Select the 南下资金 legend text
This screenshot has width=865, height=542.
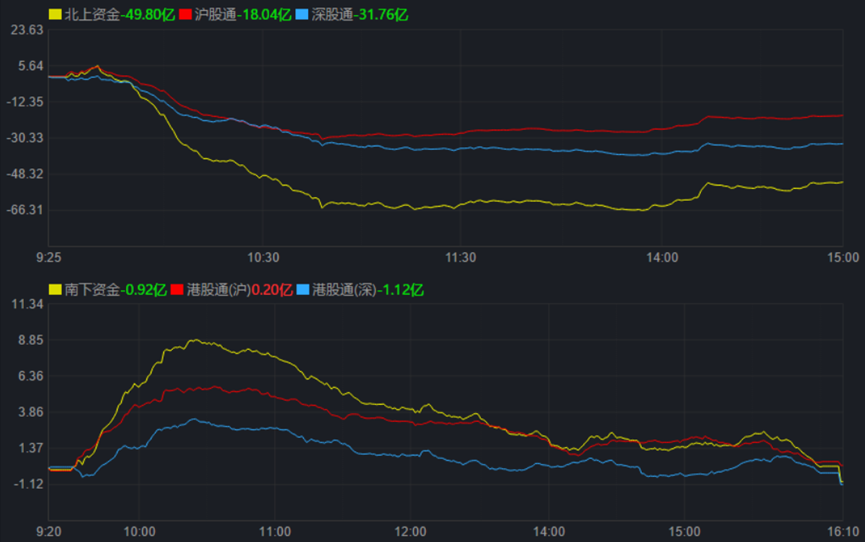[x=91, y=290]
